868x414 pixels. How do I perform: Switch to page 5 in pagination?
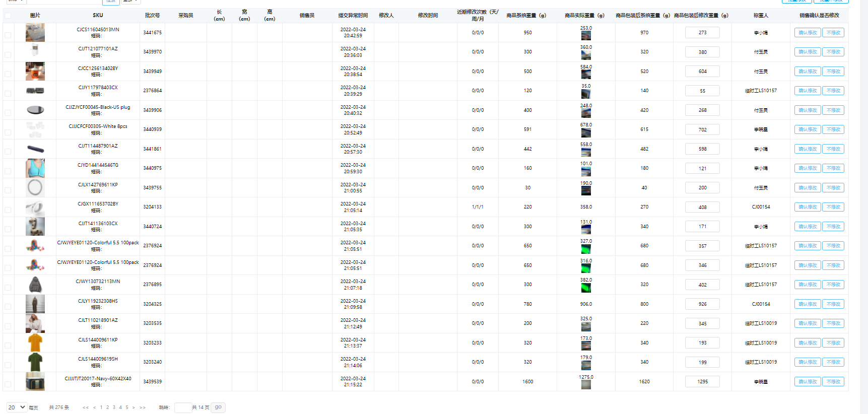127,407
